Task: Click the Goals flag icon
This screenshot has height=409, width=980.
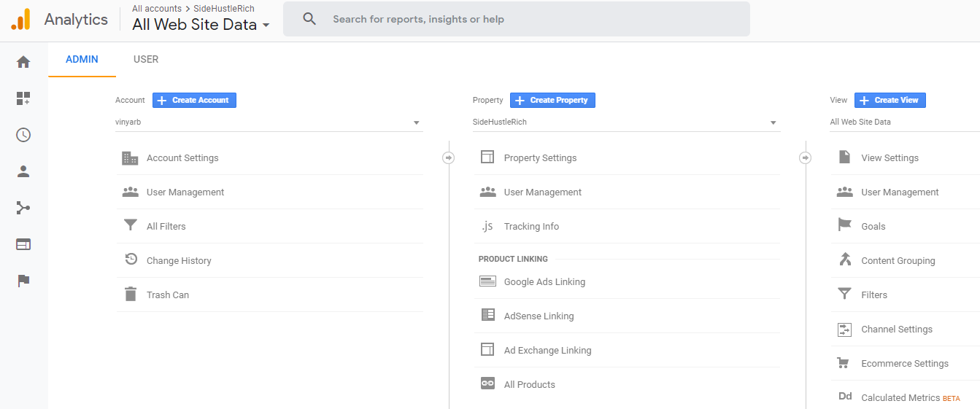Action: [x=844, y=225]
